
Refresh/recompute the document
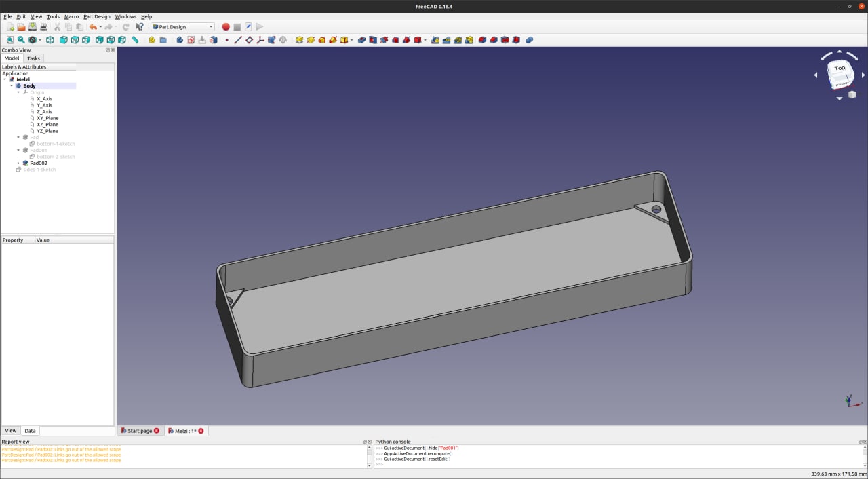125,27
